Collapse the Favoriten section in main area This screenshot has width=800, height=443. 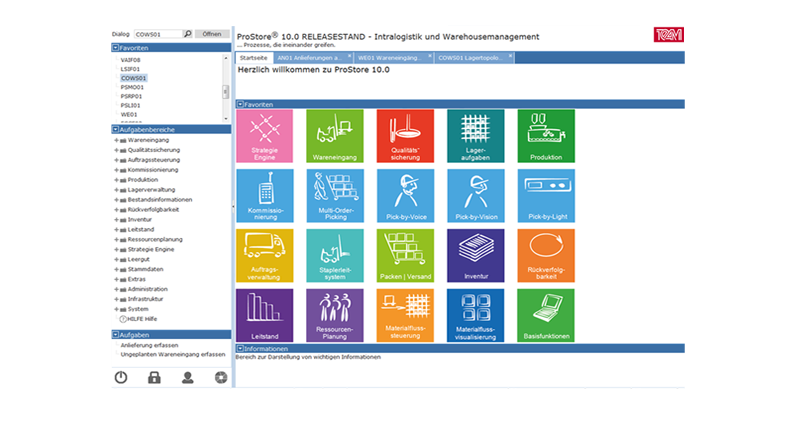(x=239, y=103)
